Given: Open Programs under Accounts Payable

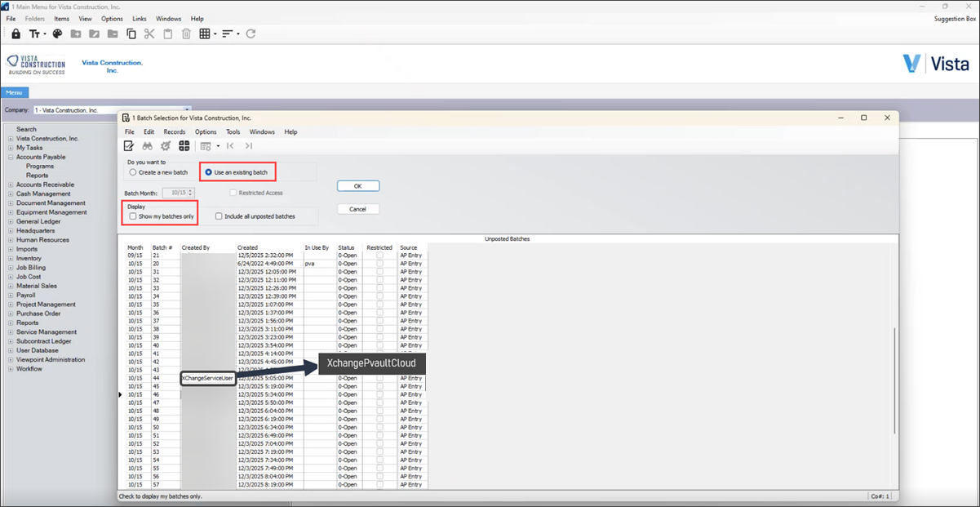Looking at the screenshot, I should 40,166.
